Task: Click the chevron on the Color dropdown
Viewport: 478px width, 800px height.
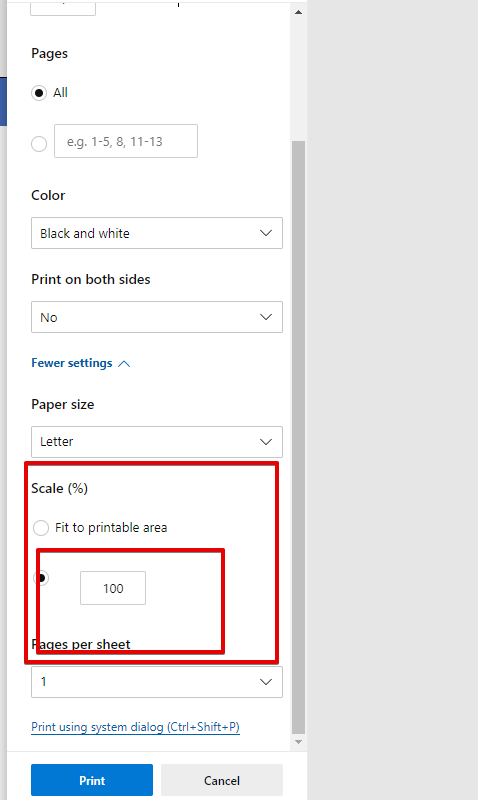Action: point(266,233)
